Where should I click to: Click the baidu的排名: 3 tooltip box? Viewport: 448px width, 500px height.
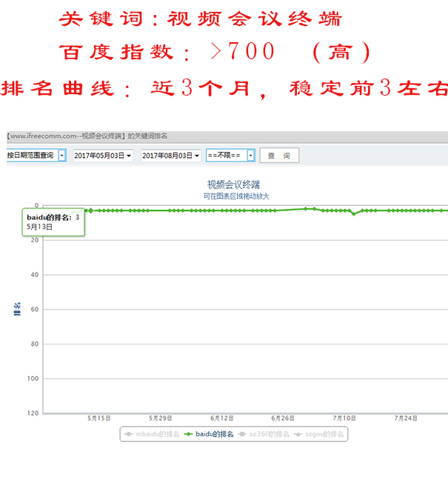(x=53, y=221)
